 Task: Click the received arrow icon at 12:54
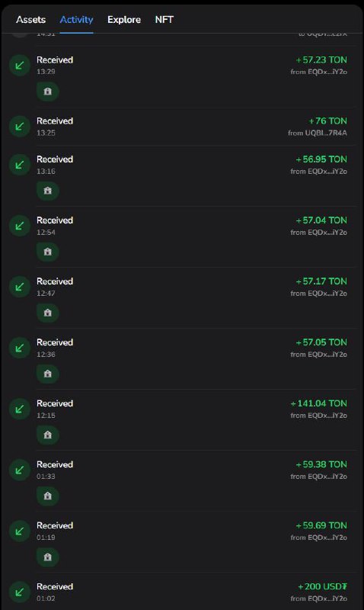coord(20,226)
